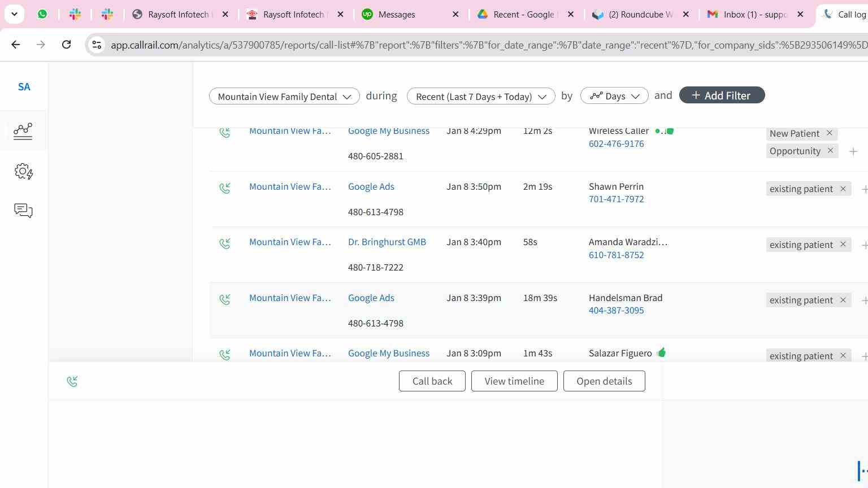Click the Call back button
The height and width of the screenshot is (488, 868).
432,381
